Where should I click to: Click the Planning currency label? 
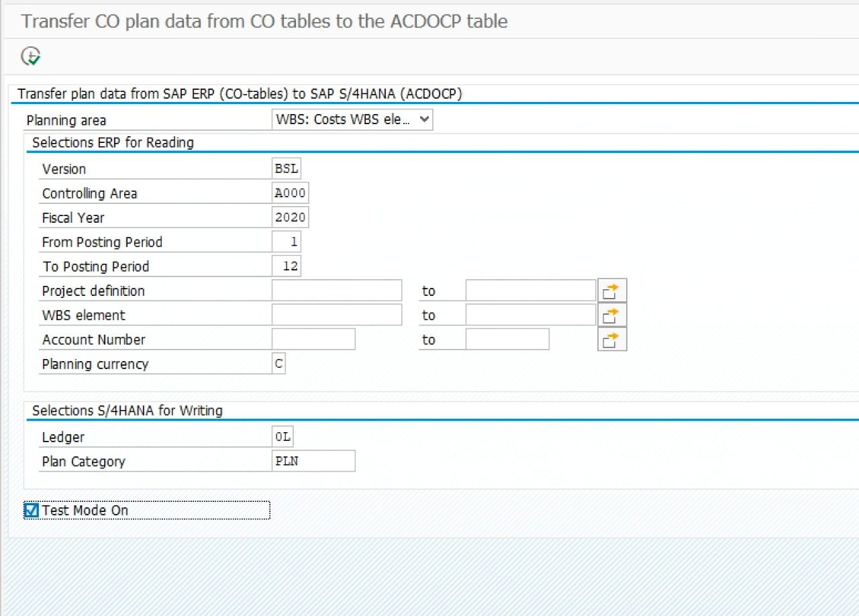click(95, 364)
